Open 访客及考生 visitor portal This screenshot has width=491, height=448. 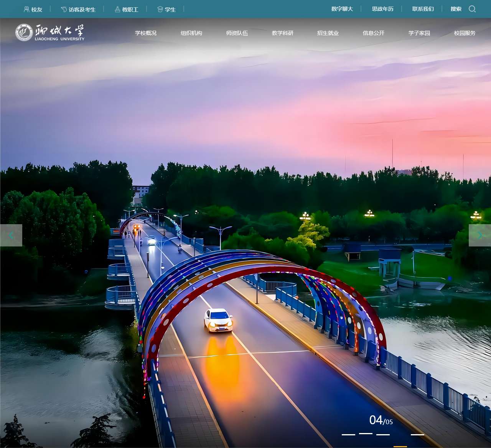78,9
